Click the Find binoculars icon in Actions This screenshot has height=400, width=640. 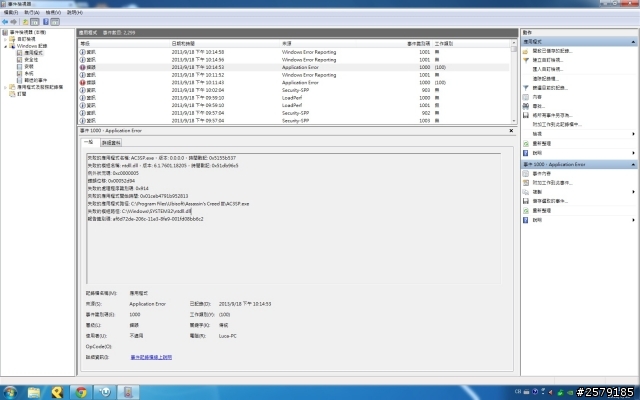(526, 106)
